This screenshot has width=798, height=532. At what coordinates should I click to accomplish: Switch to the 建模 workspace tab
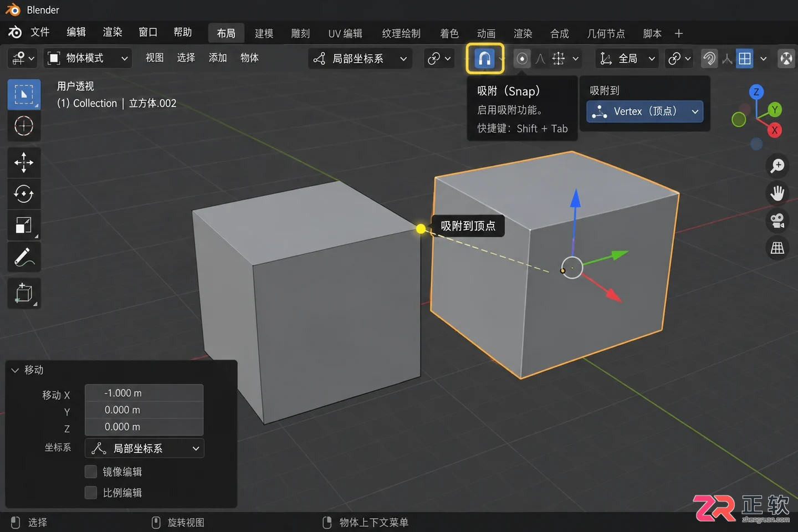tap(264, 34)
